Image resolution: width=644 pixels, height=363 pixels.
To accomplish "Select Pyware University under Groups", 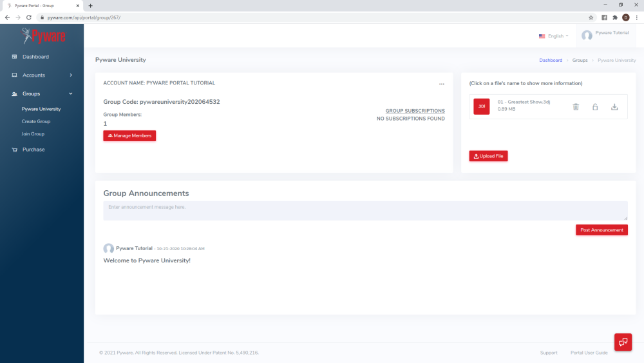I will [x=41, y=109].
